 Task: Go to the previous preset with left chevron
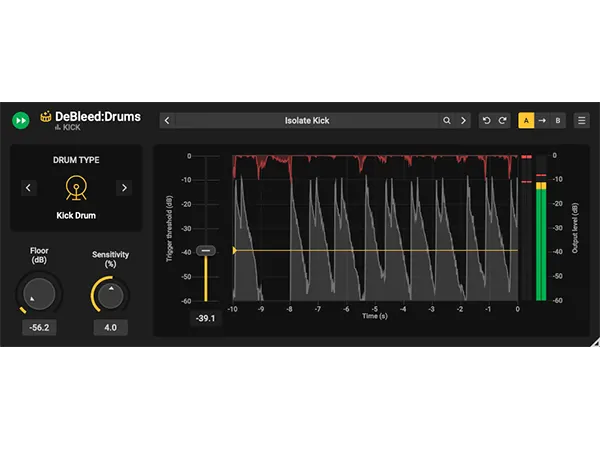point(167,121)
